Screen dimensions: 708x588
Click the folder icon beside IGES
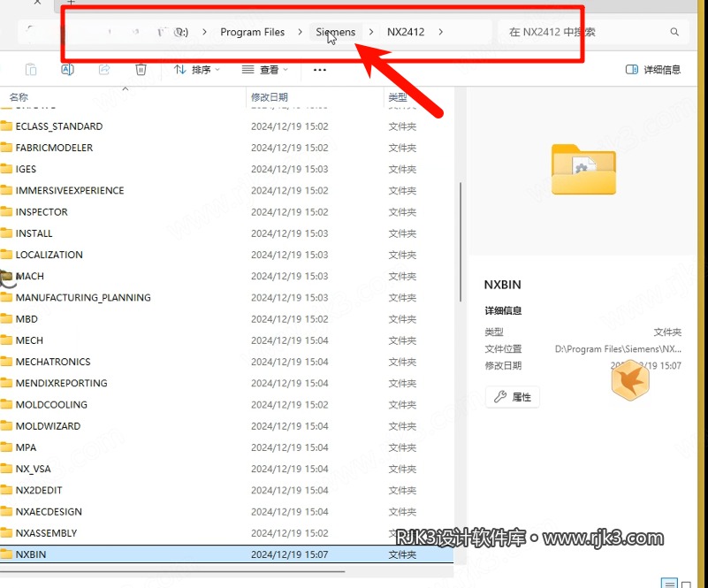click(x=6, y=169)
